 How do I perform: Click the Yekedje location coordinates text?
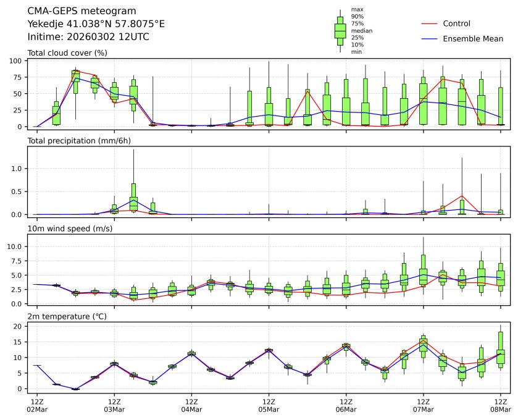pyautogui.click(x=96, y=24)
